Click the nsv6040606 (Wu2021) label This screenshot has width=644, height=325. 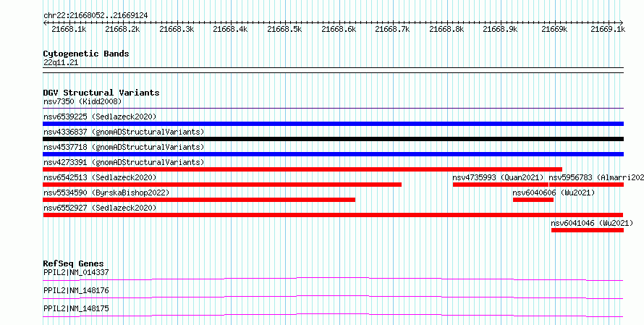(554, 193)
